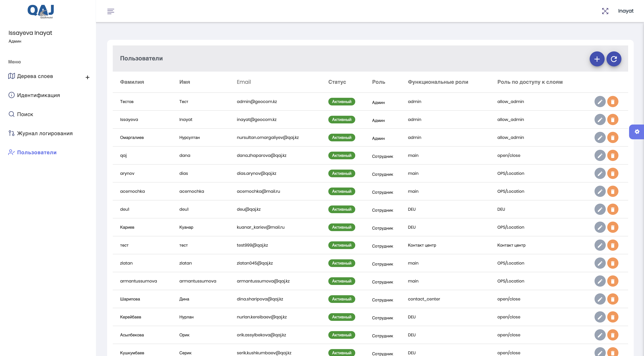
Task: Click the add new user plus button
Action: tap(597, 59)
